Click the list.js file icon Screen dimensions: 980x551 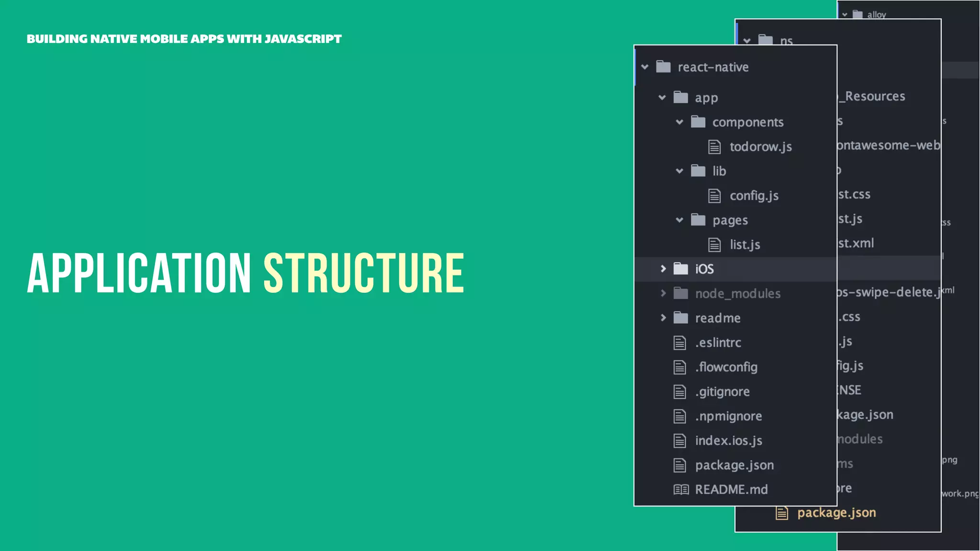[714, 245]
